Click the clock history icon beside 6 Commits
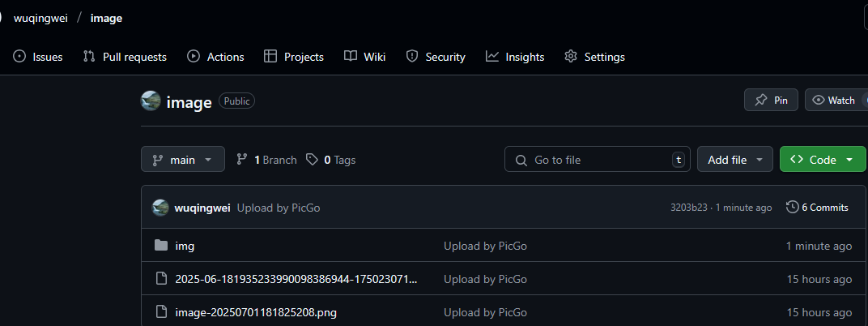 pyautogui.click(x=793, y=208)
